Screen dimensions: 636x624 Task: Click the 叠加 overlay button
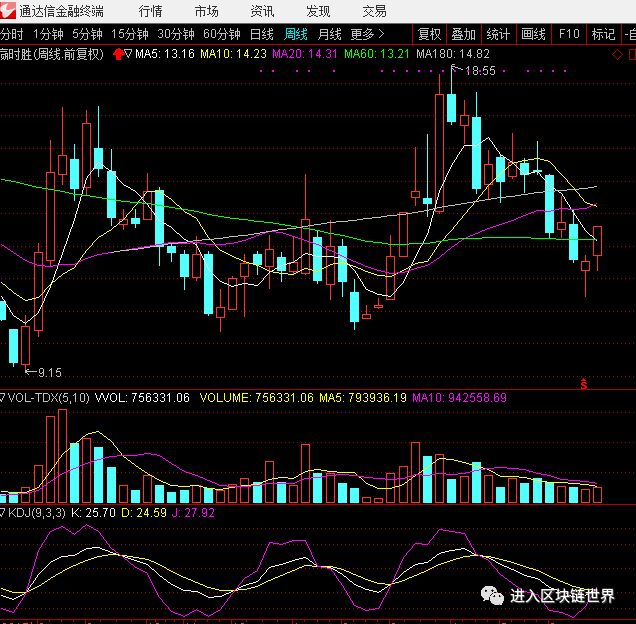click(464, 34)
